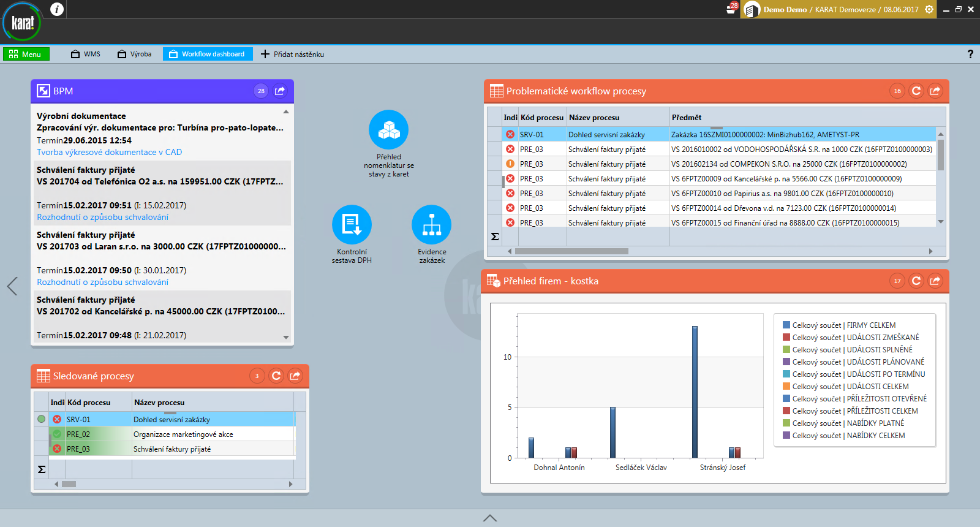The image size is (980, 527).
Task: Switch to the WMS dashboard tab
Action: pyautogui.click(x=86, y=55)
